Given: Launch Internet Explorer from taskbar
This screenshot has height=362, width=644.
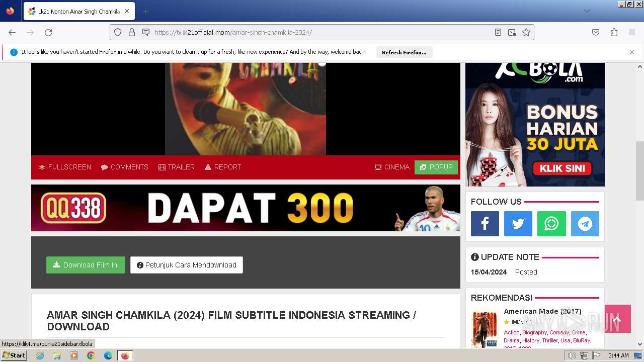Looking at the screenshot, I should (x=40, y=355).
